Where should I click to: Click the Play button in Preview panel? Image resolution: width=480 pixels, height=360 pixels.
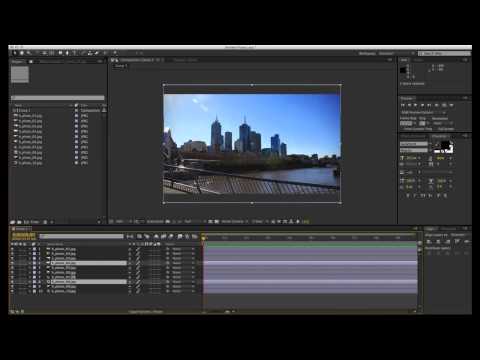415,105
